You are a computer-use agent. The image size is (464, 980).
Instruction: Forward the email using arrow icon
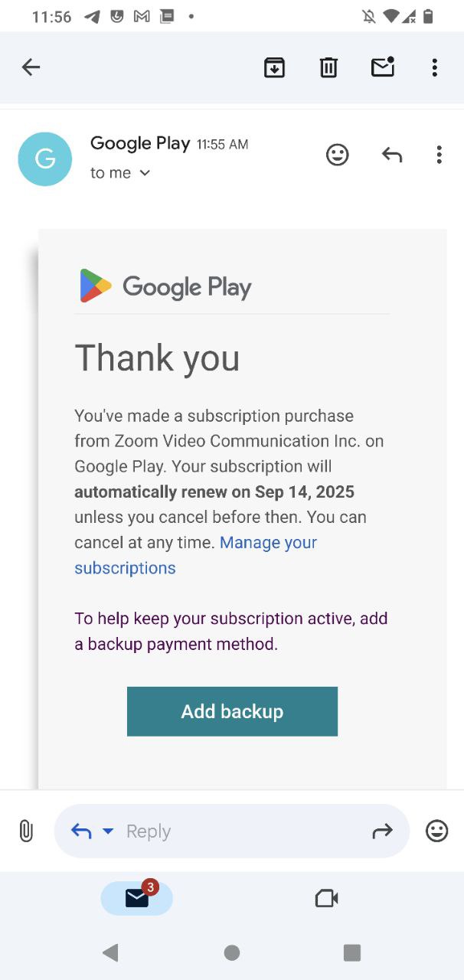click(382, 831)
